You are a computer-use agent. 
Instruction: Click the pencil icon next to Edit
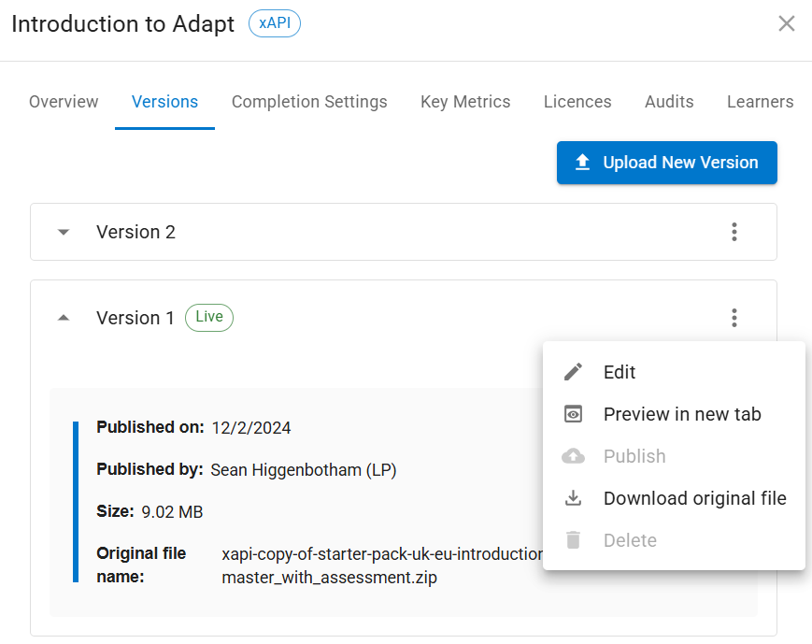(x=574, y=372)
